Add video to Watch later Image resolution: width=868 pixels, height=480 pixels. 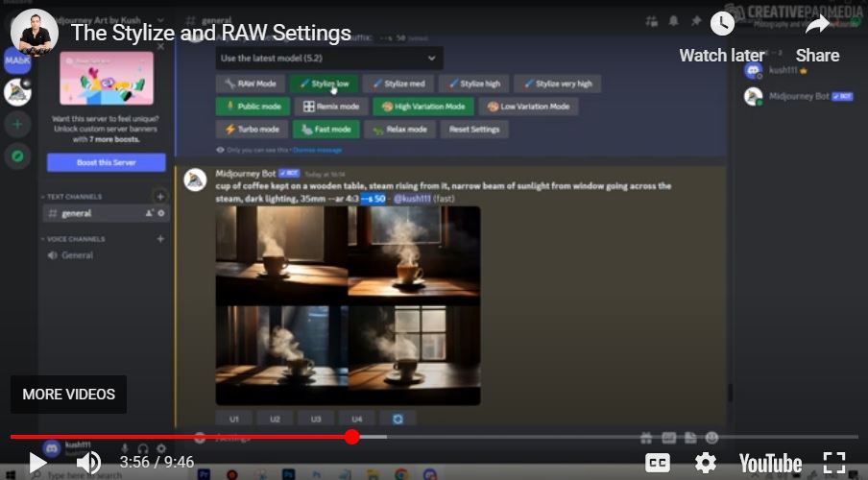pyautogui.click(x=722, y=36)
